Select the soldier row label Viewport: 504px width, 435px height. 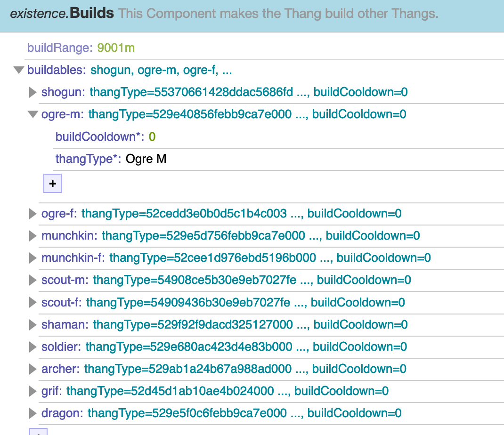point(61,347)
